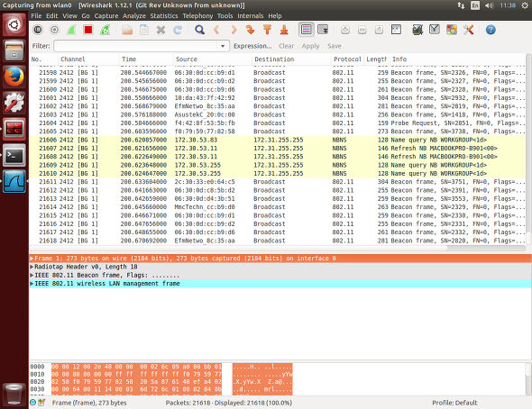The width and height of the screenshot is (532, 409).
Task: Open the Statistics menu
Action: 164,15
